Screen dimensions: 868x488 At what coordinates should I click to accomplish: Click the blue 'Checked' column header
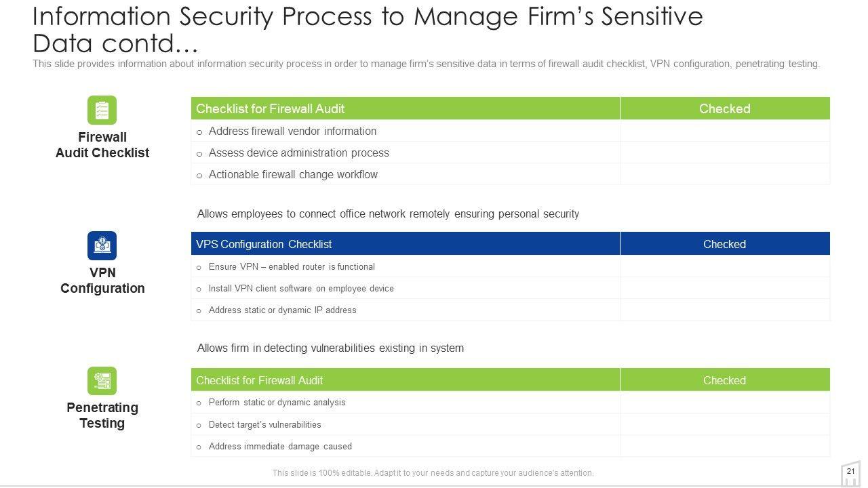724,244
